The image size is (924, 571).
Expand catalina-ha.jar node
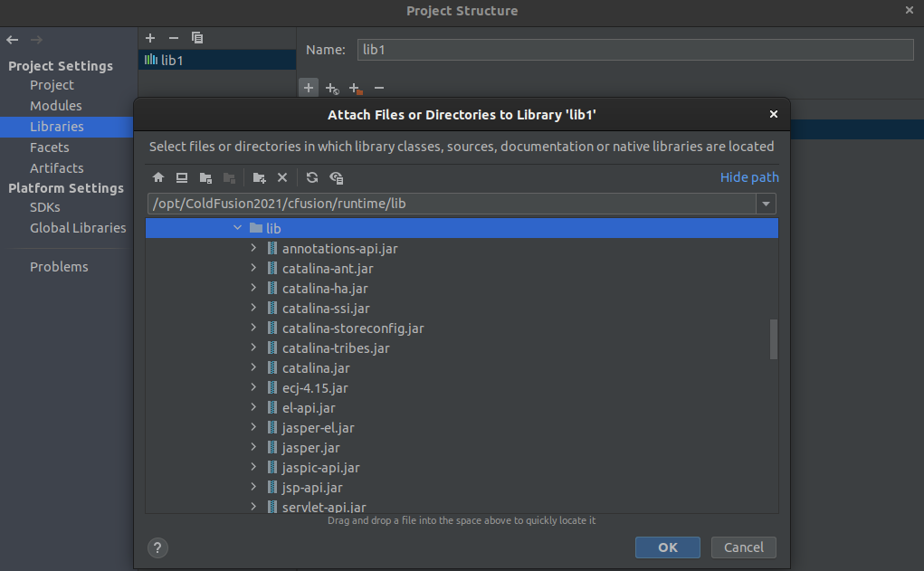pos(253,288)
